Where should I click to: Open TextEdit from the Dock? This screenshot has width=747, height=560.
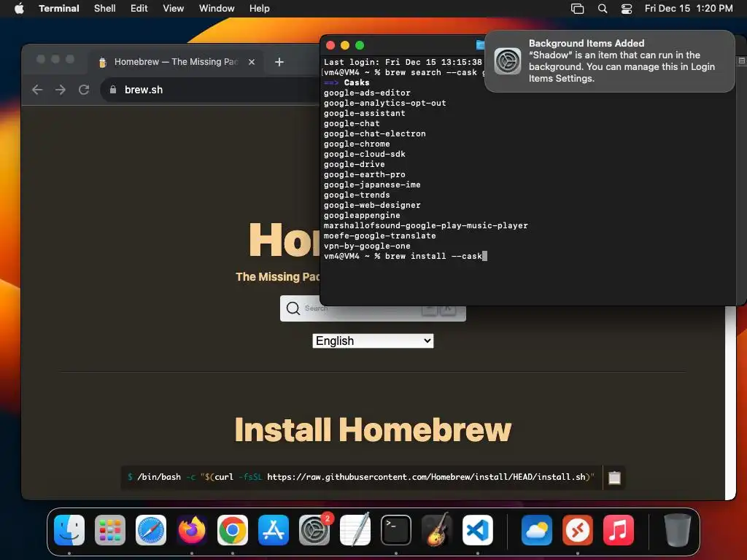coord(355,530)
